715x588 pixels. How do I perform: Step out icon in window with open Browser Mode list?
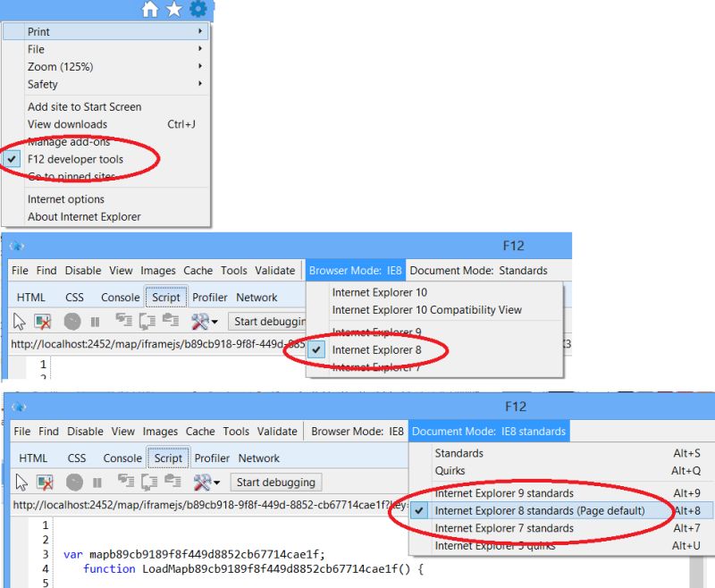coord(171,320)
